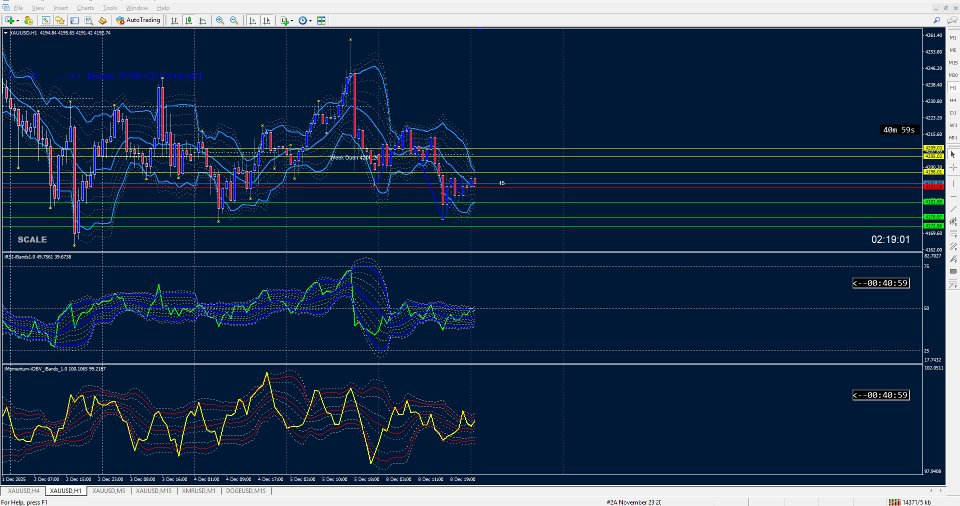The width and height of the screenshot is (960, 506).
Task: Show the Market Watch panel
Action: pyautogui.click(x=46, y=20)
